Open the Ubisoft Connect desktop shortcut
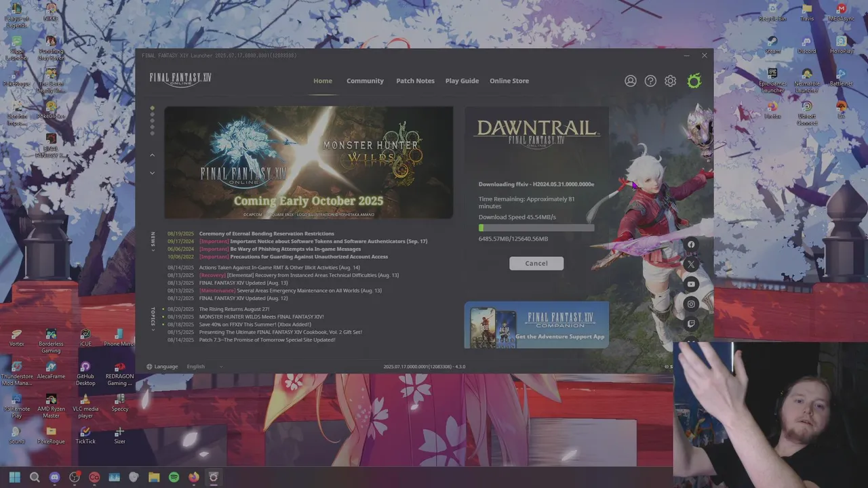Image resolution: width=868 pixels, height=488 pixels. 807,114
